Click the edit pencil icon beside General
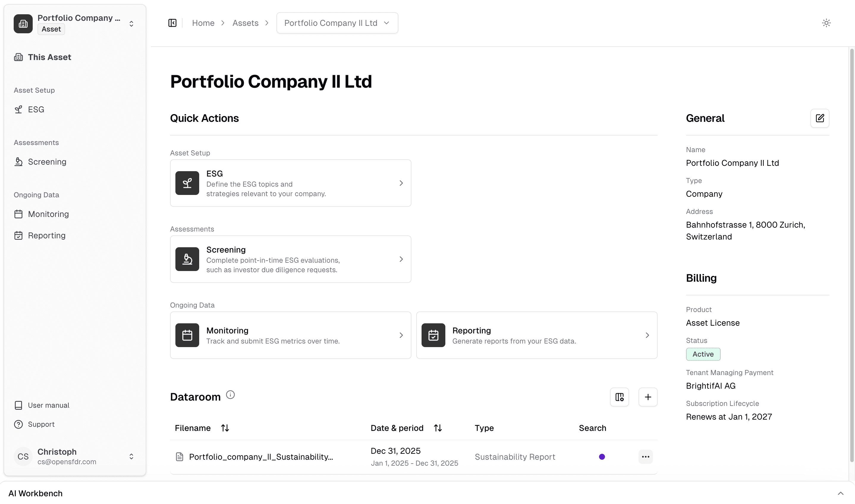 tap(820, 118)
